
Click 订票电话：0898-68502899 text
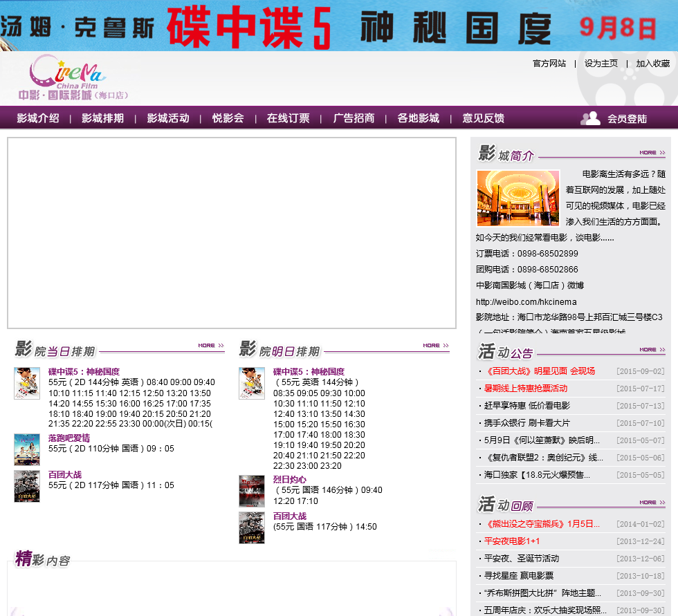coord(526,254)
